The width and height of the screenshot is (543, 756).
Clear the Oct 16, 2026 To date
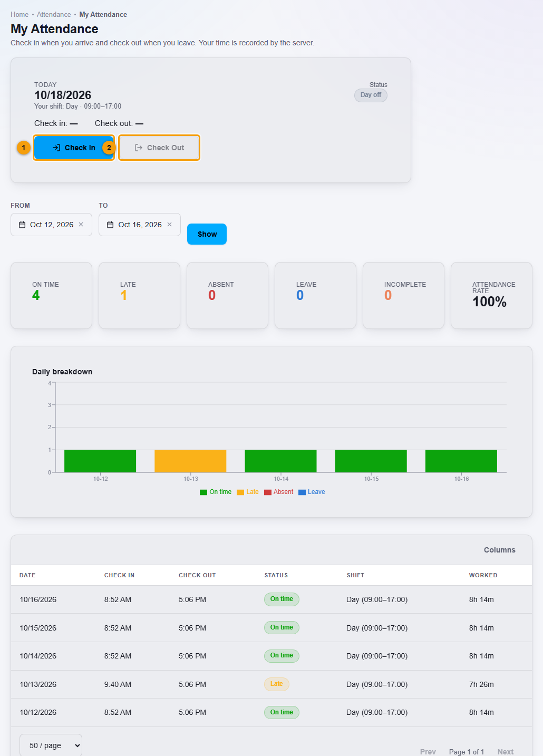[x=170, y=225]
